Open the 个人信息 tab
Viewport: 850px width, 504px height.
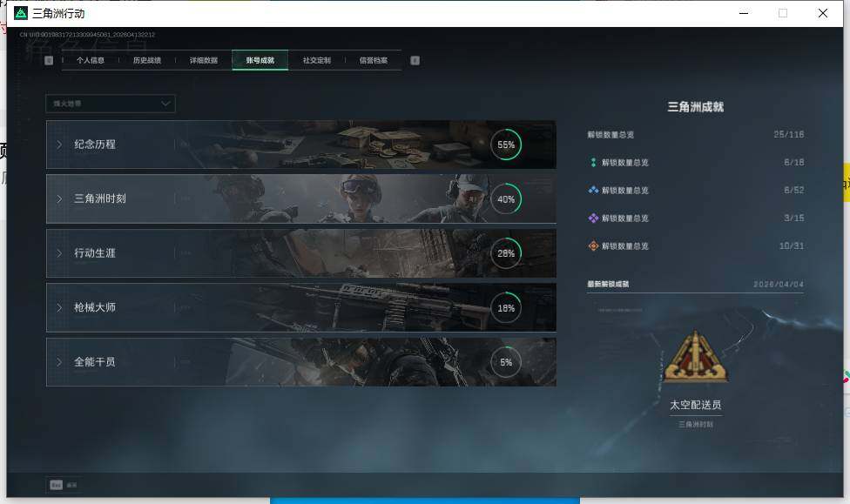(90, 60)
